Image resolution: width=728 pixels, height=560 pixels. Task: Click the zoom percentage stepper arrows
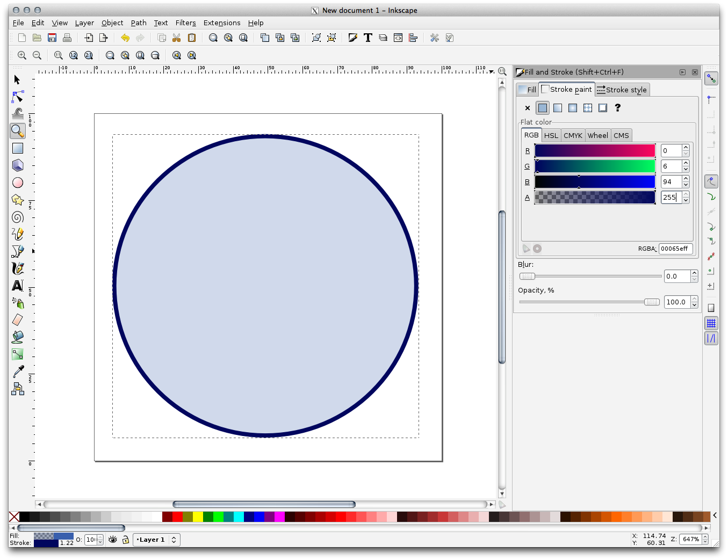coord(705,540)
